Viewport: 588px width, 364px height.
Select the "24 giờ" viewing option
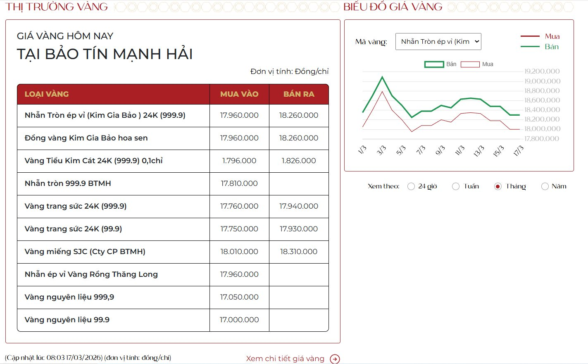(x=411, y=186)
